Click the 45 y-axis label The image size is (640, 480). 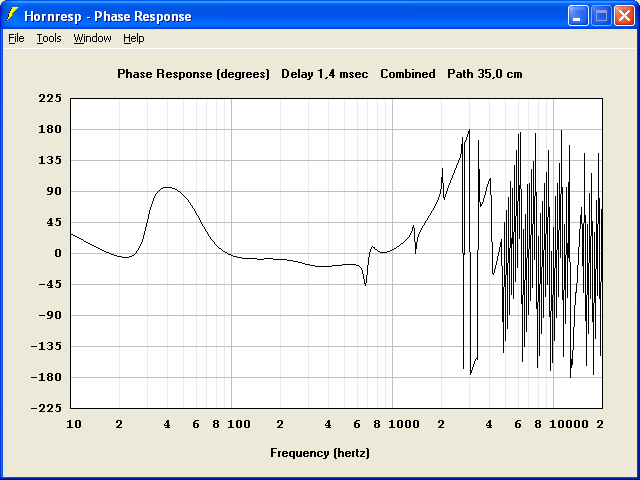(54, 222)
